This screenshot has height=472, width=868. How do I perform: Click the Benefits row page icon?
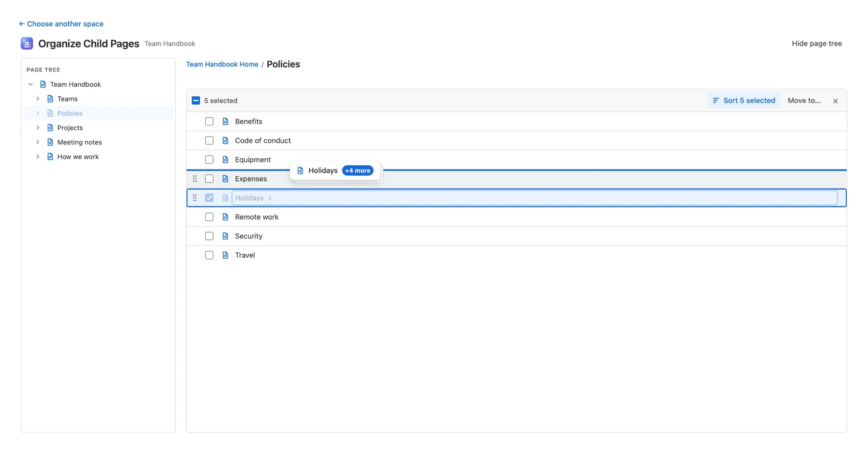coord(225,121)
